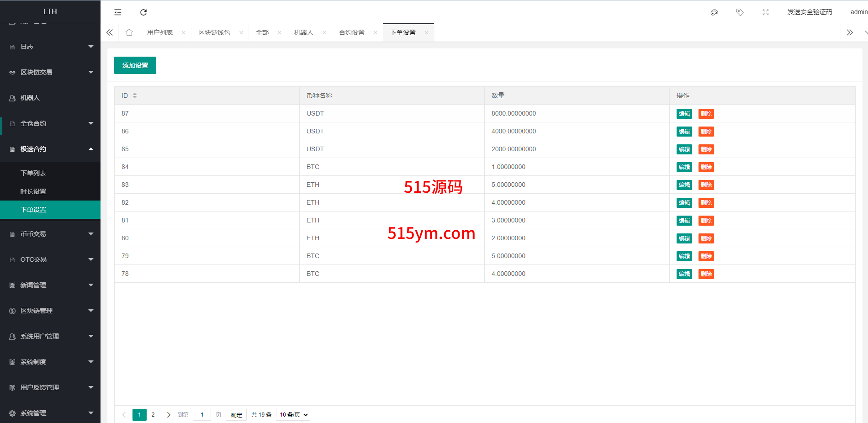Open the 10 条/页 page size dropdown

tap(293, 415)
